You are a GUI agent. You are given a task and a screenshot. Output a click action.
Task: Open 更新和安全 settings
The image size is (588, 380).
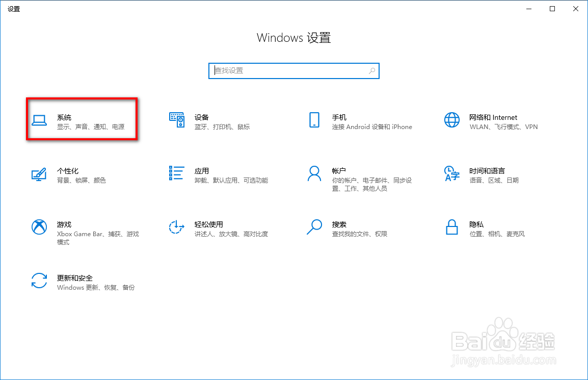click(82, 282)
